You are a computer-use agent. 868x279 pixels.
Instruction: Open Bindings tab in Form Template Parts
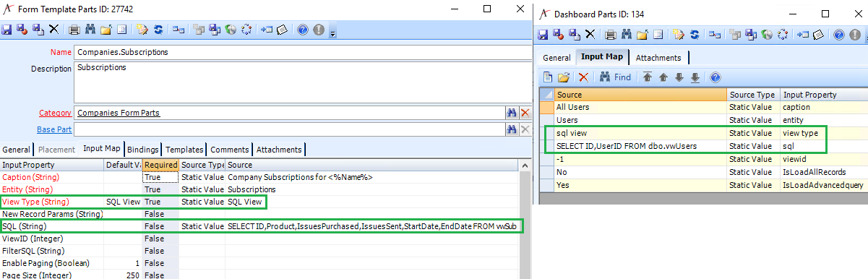point(142,150)
